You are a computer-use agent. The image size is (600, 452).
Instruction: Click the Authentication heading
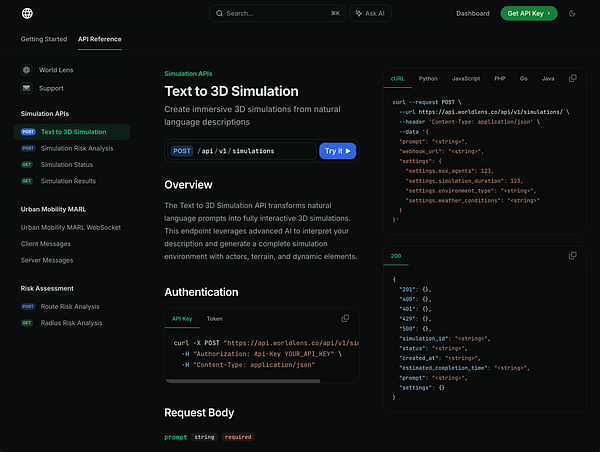point(201,292)
